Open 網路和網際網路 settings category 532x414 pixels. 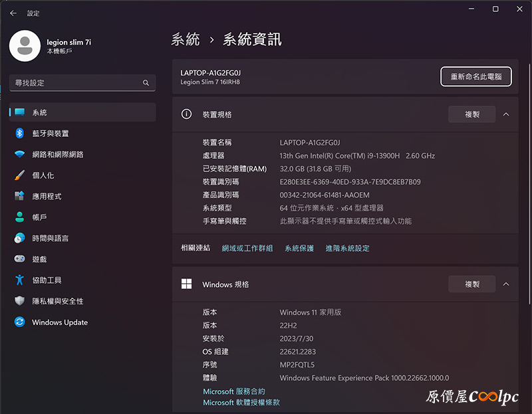(x=82, y=154)
